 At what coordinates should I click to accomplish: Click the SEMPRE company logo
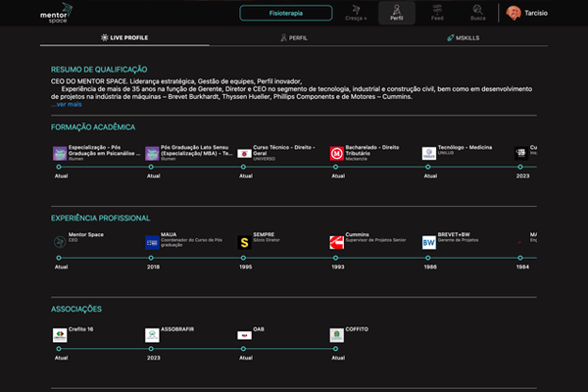(x=244, y=241)
